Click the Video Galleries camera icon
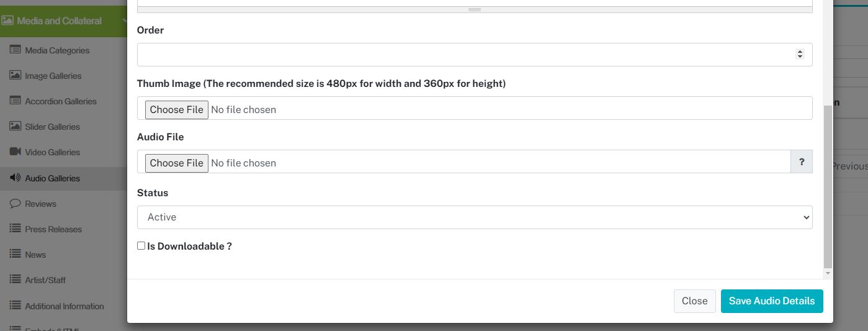Viewport: 868px width, 331px height. (x=15, y=152)
